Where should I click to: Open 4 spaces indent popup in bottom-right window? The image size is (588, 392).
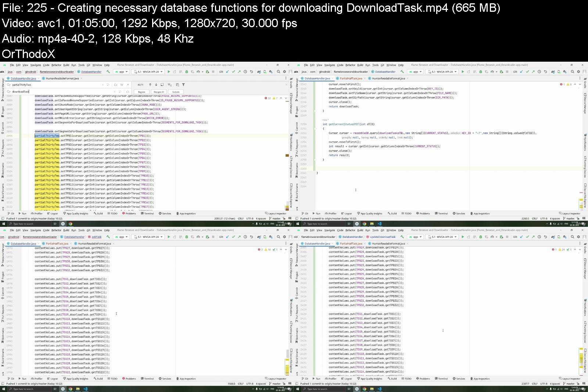(555, 384)
